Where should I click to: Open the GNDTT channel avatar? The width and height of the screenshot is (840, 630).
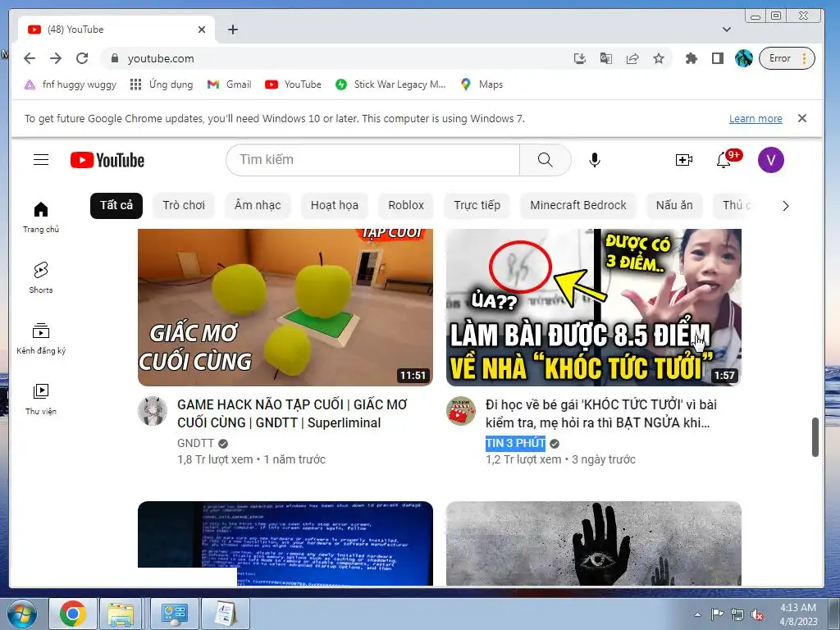coord(152,411)
